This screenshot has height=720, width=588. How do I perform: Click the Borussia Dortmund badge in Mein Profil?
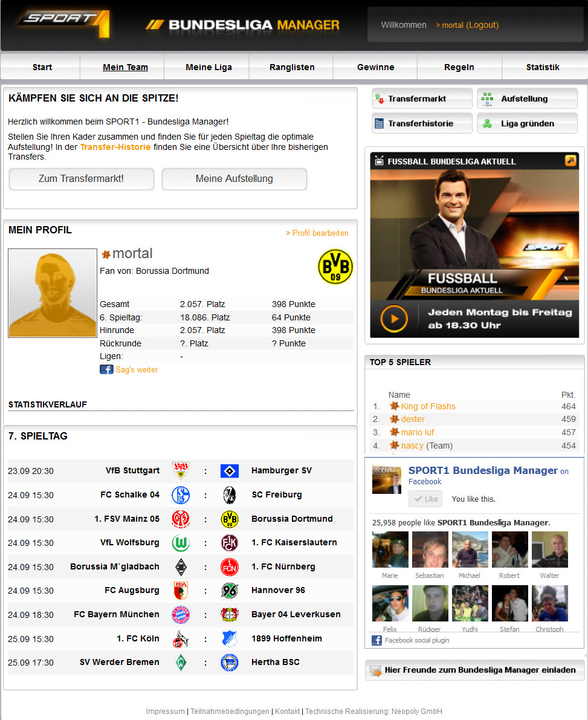(335, 267)
